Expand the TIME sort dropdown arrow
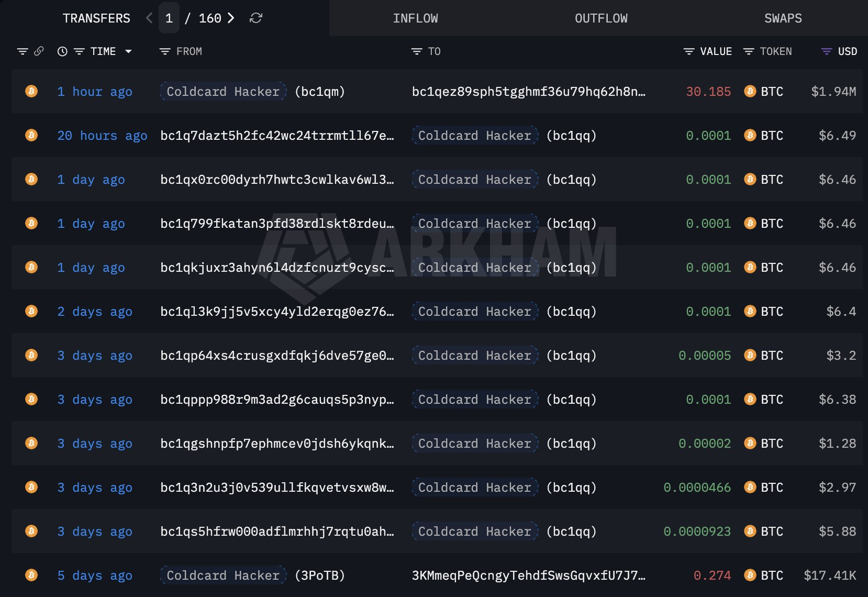This screenshot has width=868, height=597. 128,51
